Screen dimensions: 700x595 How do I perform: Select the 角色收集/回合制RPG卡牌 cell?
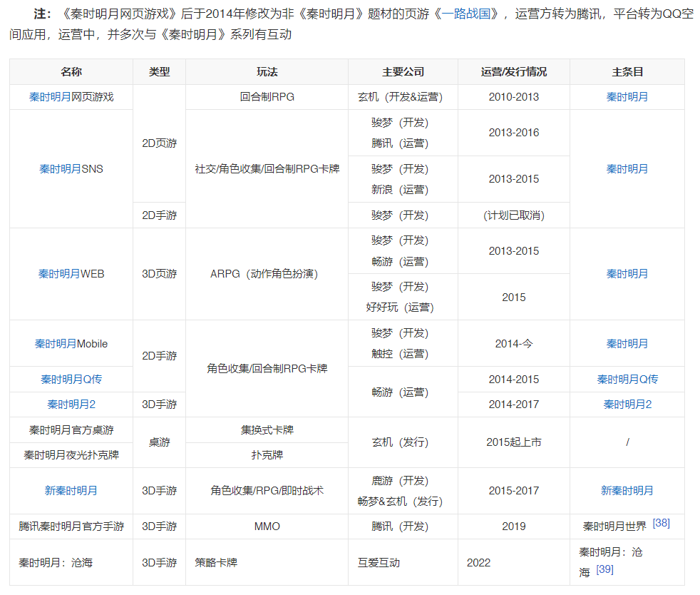(267, 369)
